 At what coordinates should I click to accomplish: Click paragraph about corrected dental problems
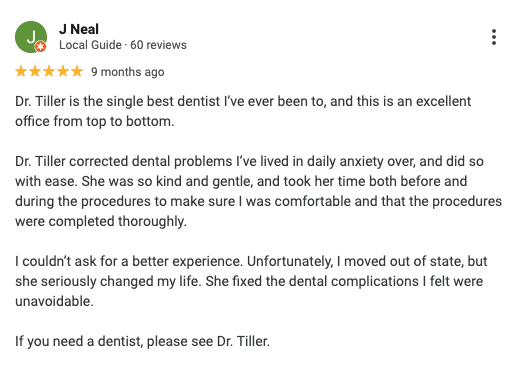pos(258,191)
